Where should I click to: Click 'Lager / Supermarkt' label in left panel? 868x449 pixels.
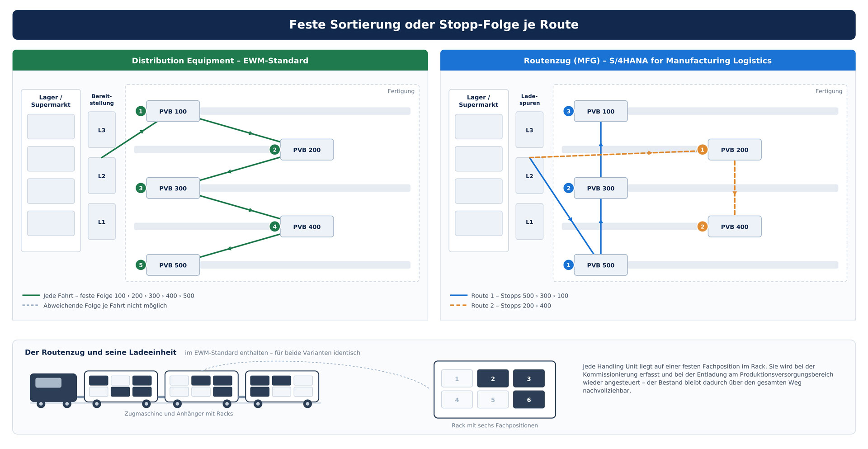[x=51, y=101]
